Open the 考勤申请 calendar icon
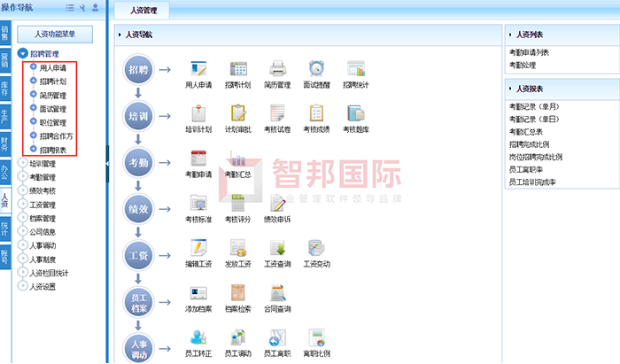620x364 pixels. point(198,159)
